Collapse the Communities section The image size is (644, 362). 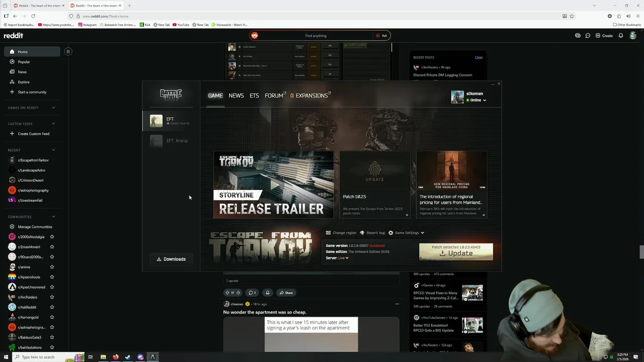click(x=53, y=217)
